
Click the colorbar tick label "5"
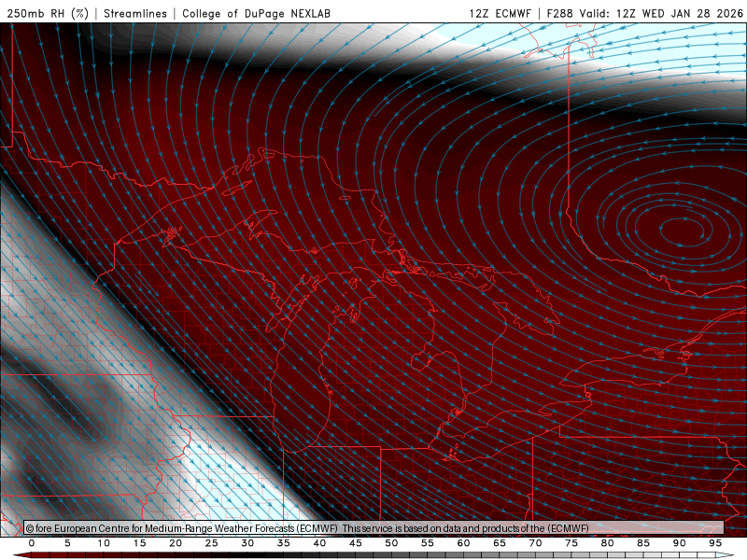67,543
